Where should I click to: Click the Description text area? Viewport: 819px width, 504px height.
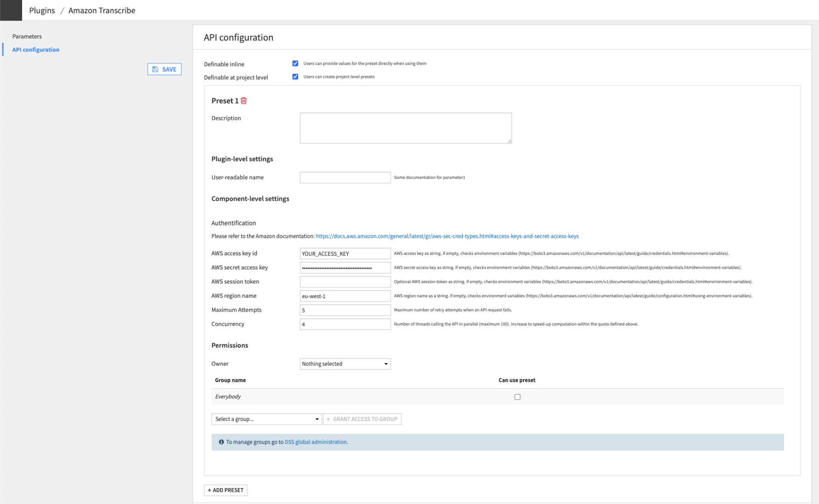[x=405, y=127]
